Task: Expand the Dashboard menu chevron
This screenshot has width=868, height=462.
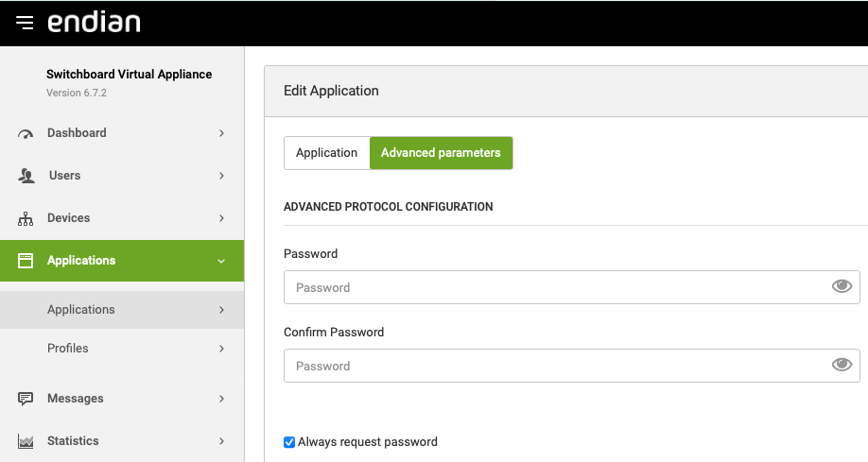Action: click(221, 133)
